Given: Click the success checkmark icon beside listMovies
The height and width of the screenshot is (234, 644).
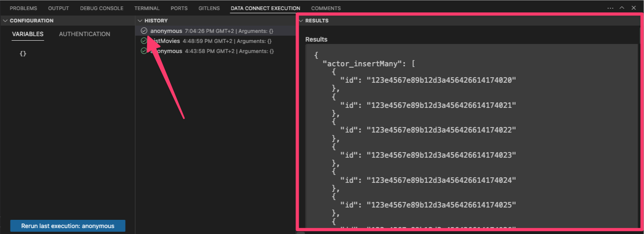Looking at the screenshot, I should [x=144, y=41].
